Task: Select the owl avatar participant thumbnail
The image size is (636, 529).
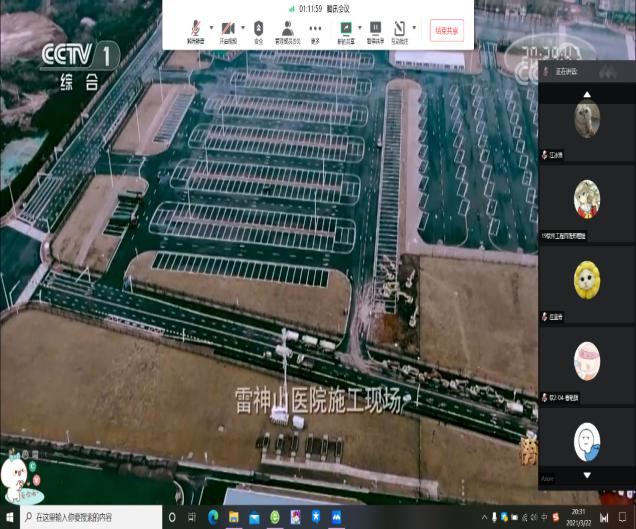Action: click(587, 120)
